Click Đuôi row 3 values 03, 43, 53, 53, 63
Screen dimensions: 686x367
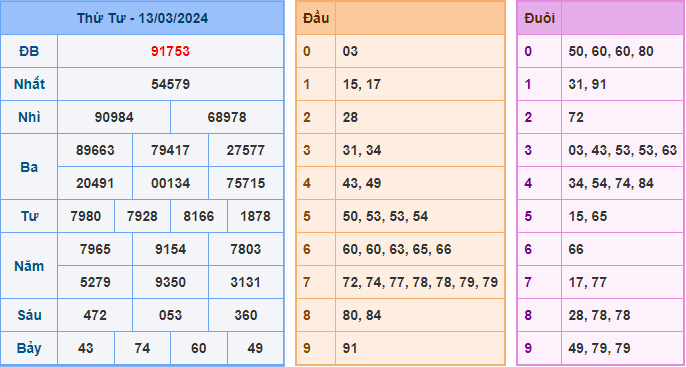pyautogui.click(x=623, y=150)
